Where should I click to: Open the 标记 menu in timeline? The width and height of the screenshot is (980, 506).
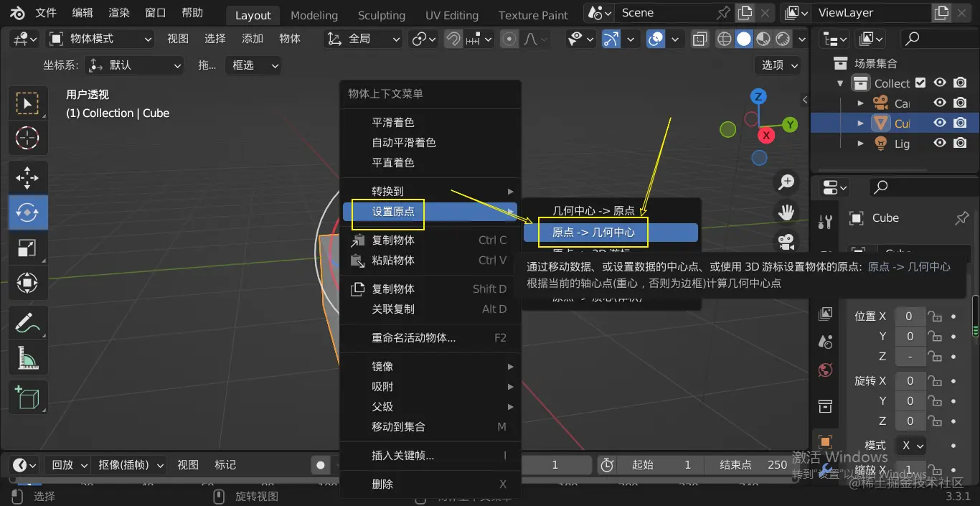(x=225, y=465)
